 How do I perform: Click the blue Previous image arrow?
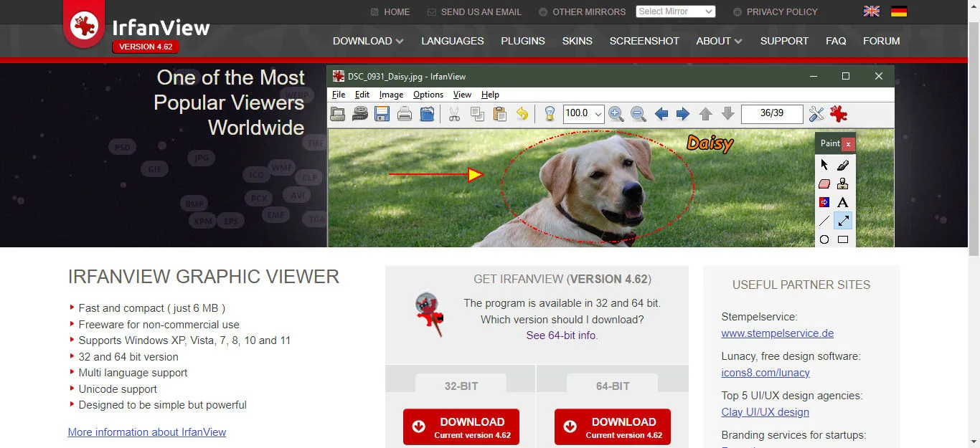(x=661, y=113)
